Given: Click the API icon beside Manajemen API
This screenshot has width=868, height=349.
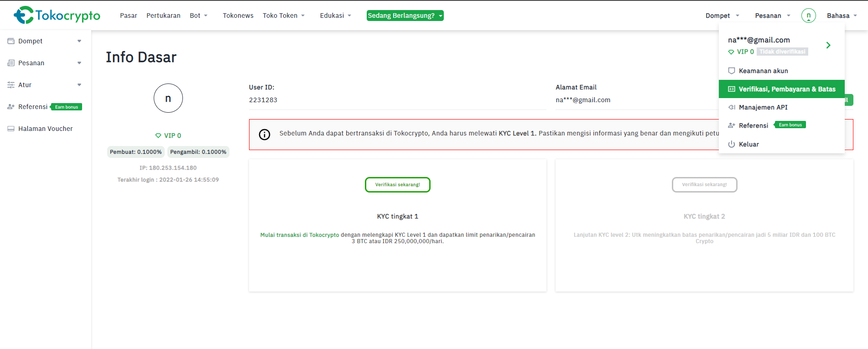Looking at the screenshot, I should pos(732,107).
